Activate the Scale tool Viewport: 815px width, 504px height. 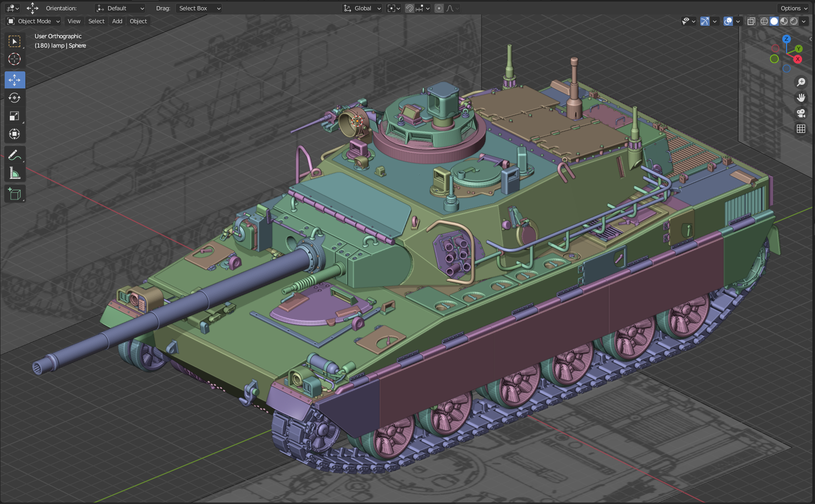14,116
